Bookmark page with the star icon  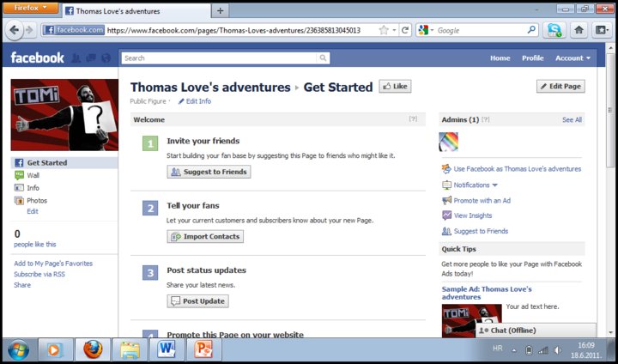click(384, 30)
